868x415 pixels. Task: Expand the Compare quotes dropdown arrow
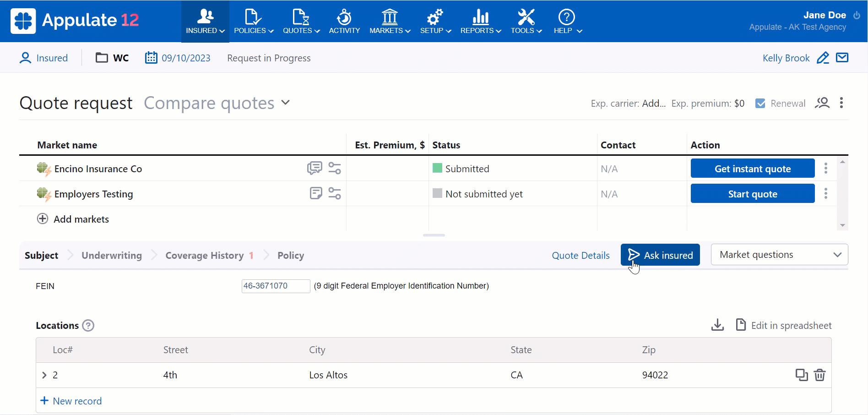[286, 103]
